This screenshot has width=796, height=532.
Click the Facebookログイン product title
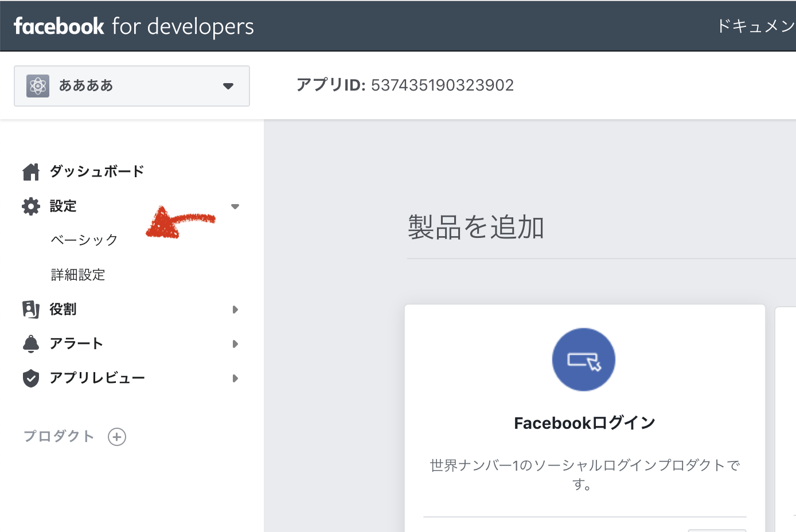[583, 422]
